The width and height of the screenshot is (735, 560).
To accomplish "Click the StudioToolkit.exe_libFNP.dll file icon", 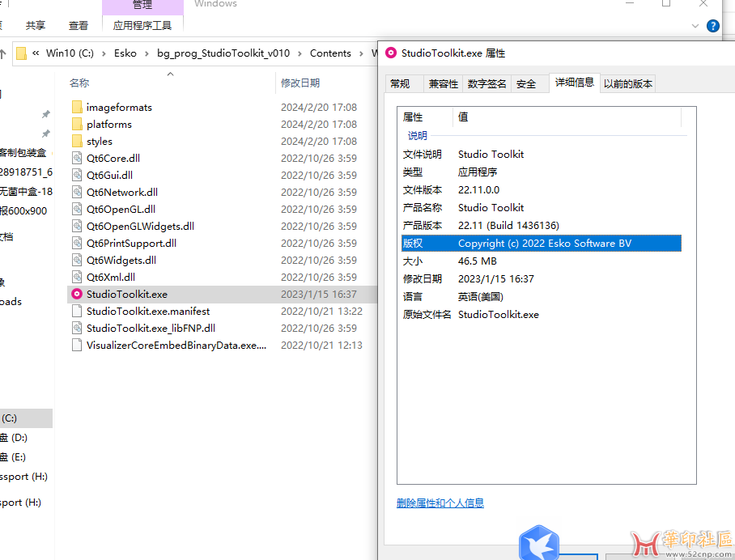I will click(78, 328).
